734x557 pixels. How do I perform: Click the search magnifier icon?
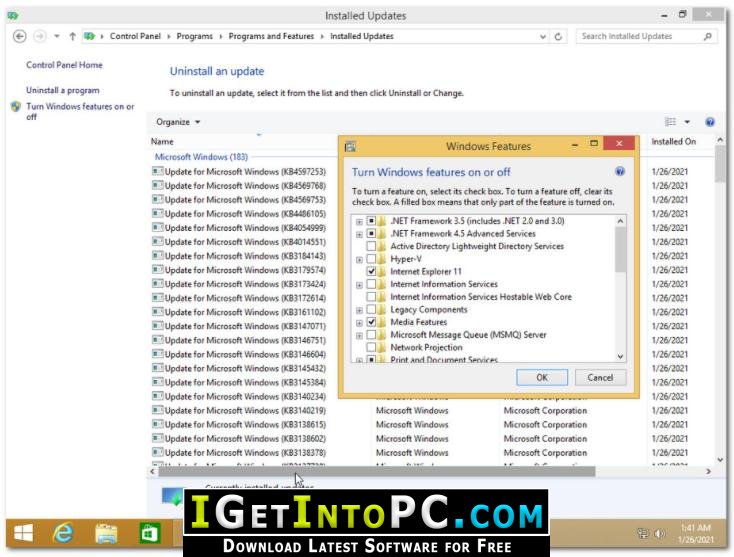click(707, 36)
